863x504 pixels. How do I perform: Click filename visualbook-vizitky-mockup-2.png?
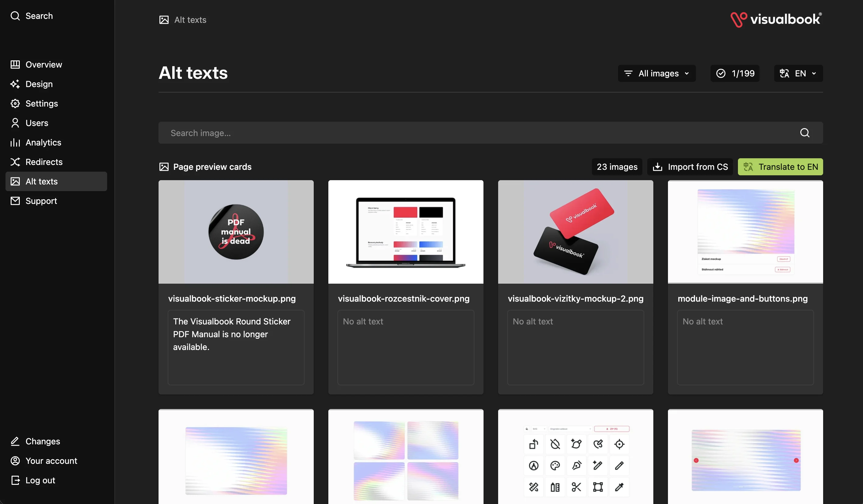coord(575,299)
